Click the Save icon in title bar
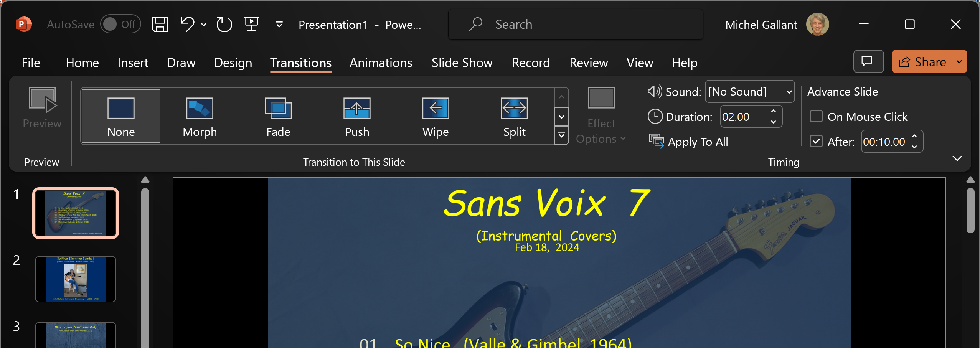980x348 pixels. click(x=160, y=25)
